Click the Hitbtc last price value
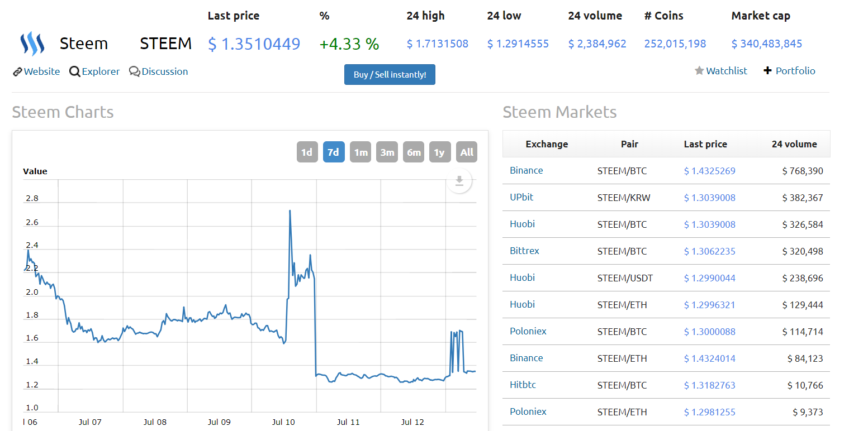The height and width of the screenshot is (431, 868). tap(709, 385)
